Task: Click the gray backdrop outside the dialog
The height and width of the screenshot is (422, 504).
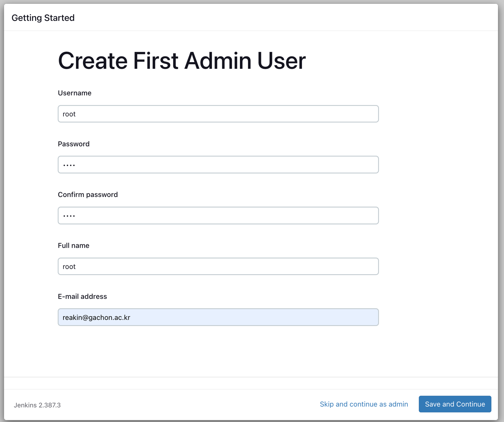Action: [501, 202]
